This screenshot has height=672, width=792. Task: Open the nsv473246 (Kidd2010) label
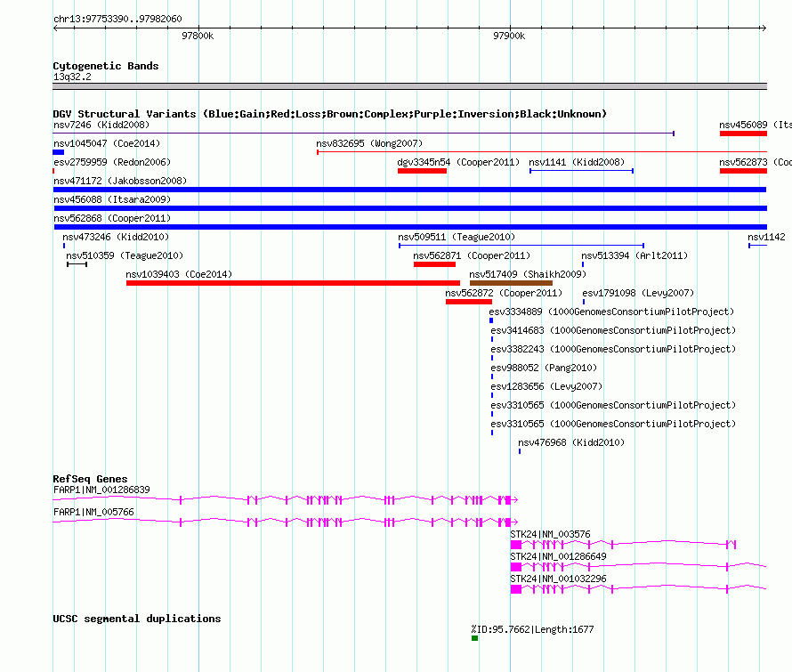(x=116, y=237)
